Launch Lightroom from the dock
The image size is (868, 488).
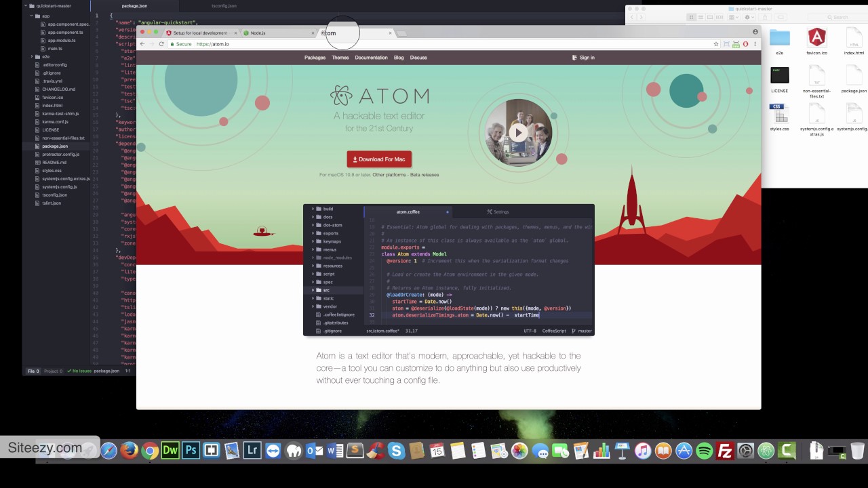pyautogui.click(x=252, y=450)
